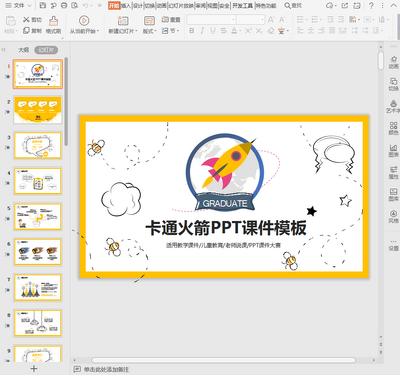
Task: Open the Help question mark icon
Action: tap(371, 6)
